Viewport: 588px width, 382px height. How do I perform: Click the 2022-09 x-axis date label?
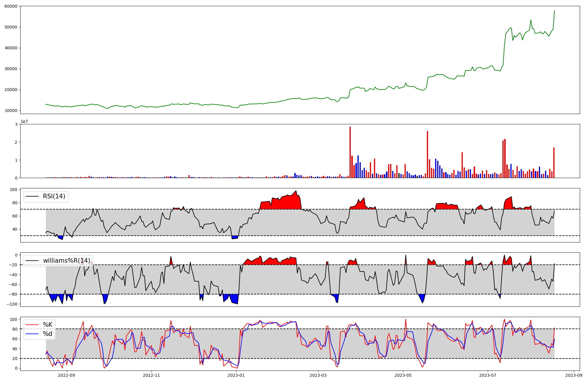67,375
